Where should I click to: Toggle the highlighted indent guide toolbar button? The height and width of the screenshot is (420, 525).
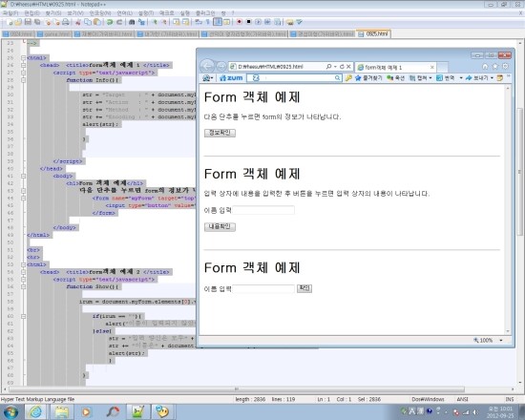click(218, 22)
